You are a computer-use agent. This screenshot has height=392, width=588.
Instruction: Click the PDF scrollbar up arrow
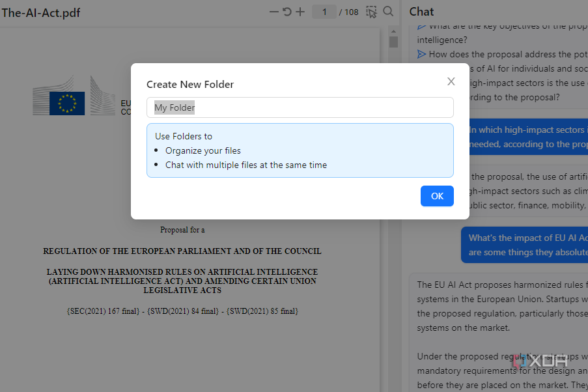pos(393,31)
